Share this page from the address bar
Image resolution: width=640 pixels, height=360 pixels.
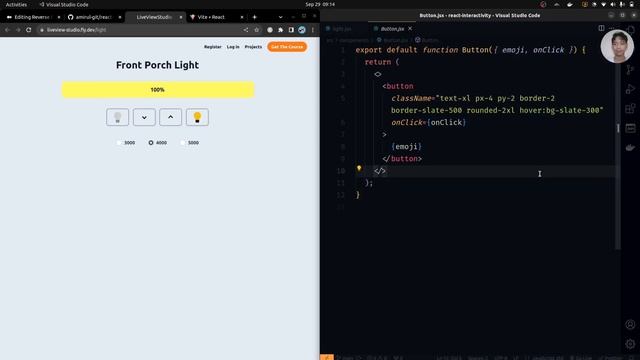(x=246, y=30)
